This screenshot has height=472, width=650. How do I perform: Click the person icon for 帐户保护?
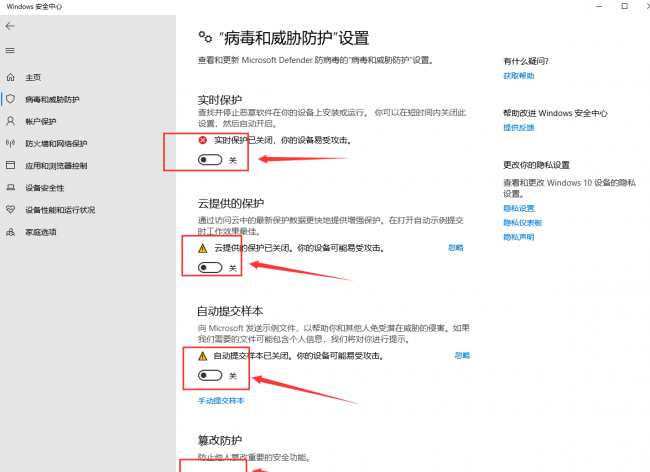(x=10, y=121)
